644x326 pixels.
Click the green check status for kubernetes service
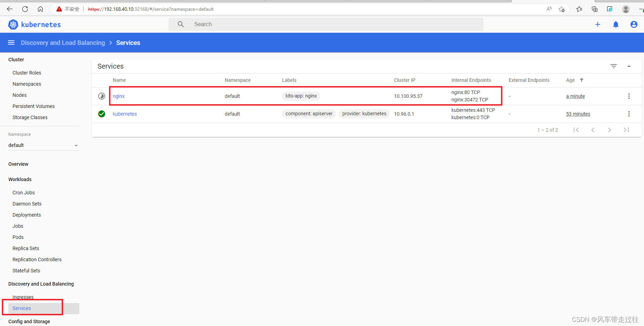(101, 114)
